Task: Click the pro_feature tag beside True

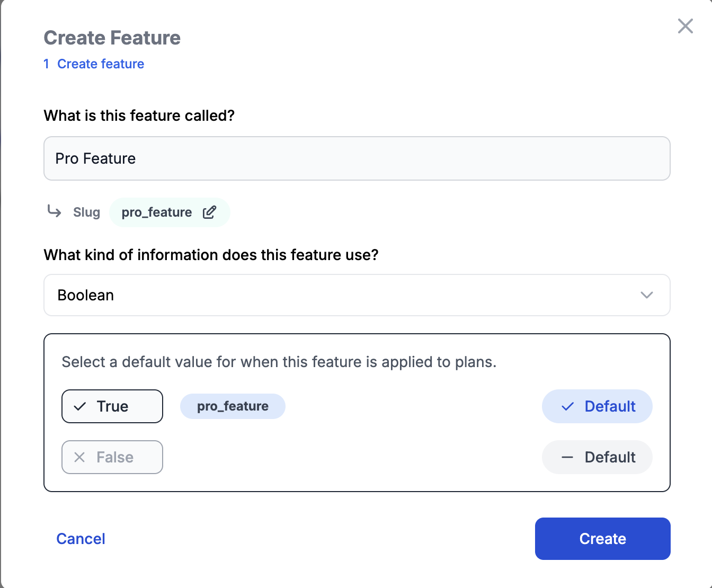Action: click(x=233, y=406)
